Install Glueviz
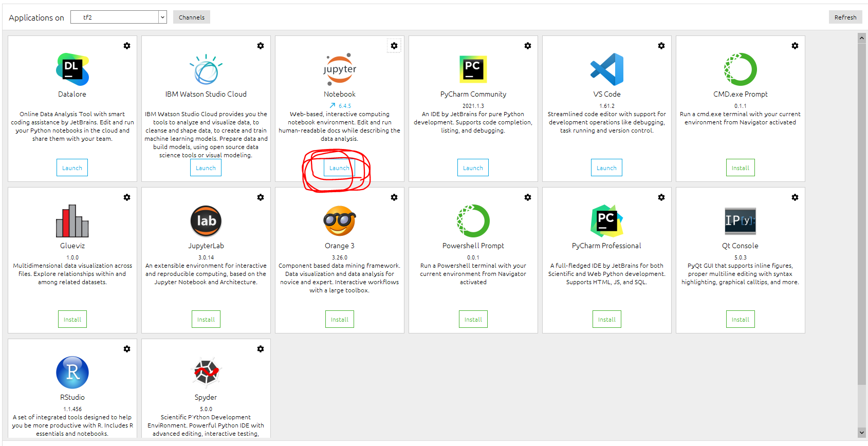The height and width of the screenshot is (446, 868). click(x=72, y=319)
